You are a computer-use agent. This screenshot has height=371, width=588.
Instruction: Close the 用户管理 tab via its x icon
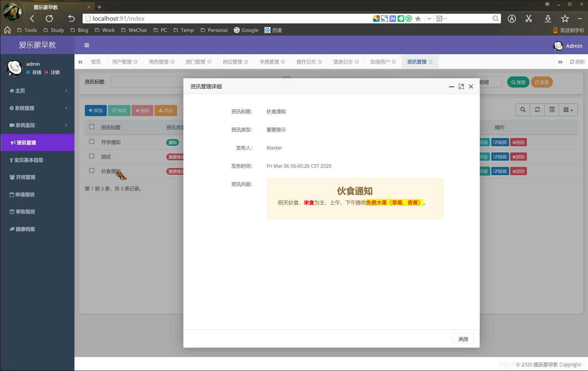tap(136, 62)
